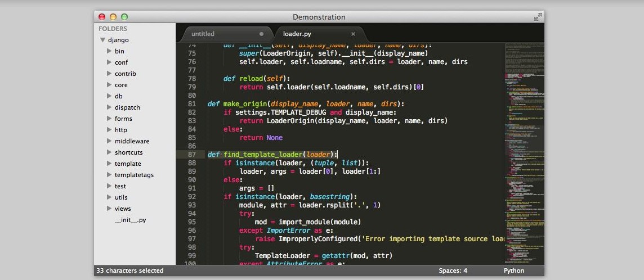The width and height of the screenshot is (644, 280).
Task: Select the contrib folder label
Action: (126, 74)
